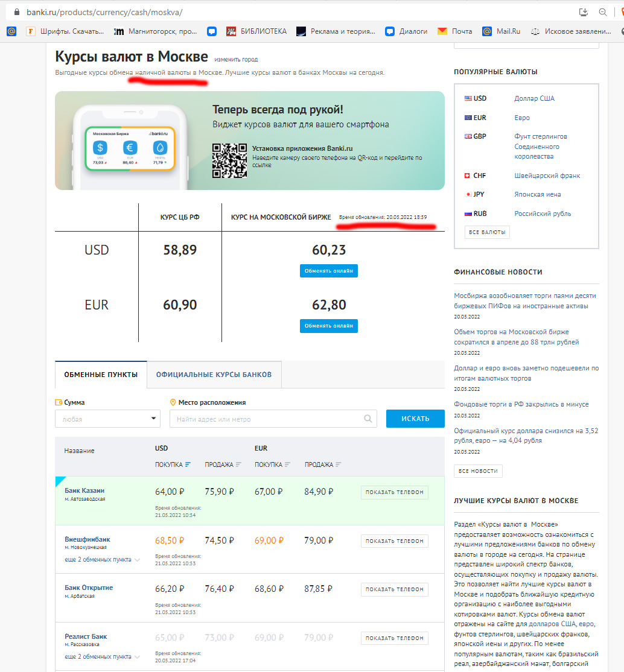Click the location pin icon
The image size is (624, 672).
coord(173,402)
